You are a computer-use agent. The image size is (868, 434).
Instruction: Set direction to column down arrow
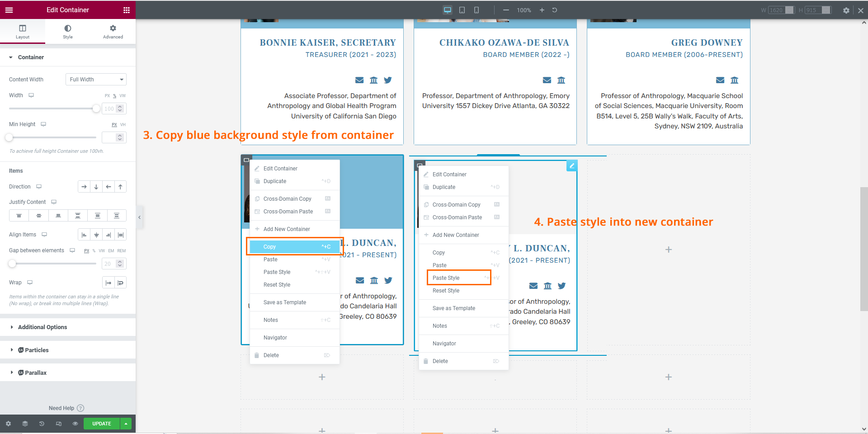tap(96, 187)
